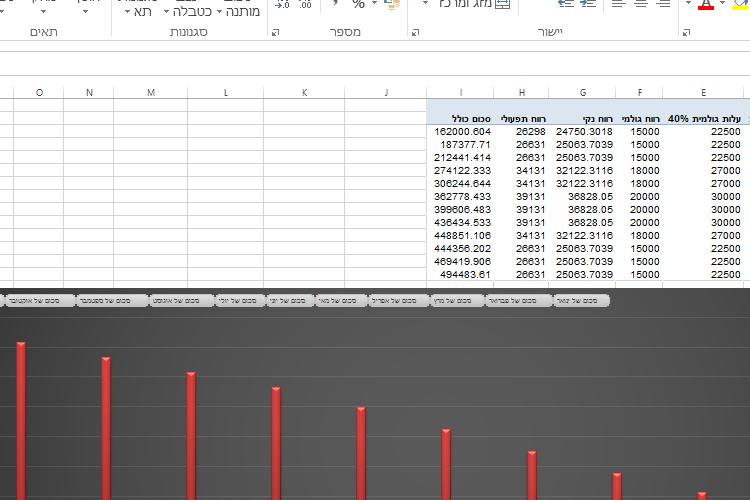Click the סכום של פברואר chart field button
The height and width of the screenshot is (500, 750).
point(518,300)
